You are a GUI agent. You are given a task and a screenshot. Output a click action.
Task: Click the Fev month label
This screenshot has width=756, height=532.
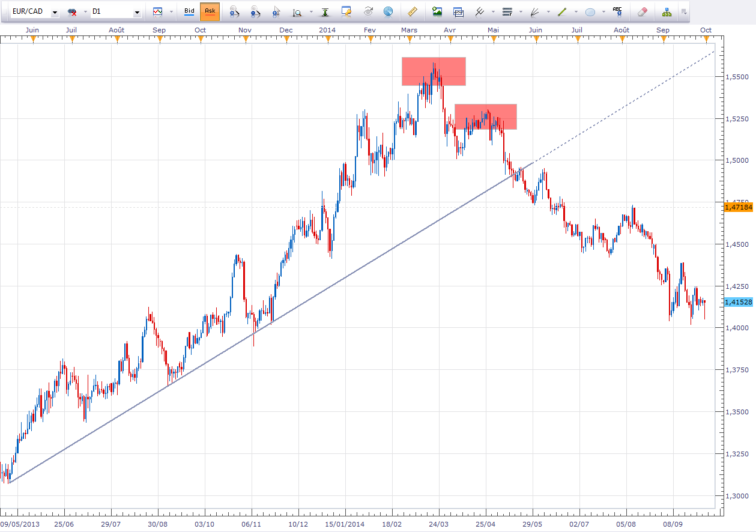[x=370, y=30]
